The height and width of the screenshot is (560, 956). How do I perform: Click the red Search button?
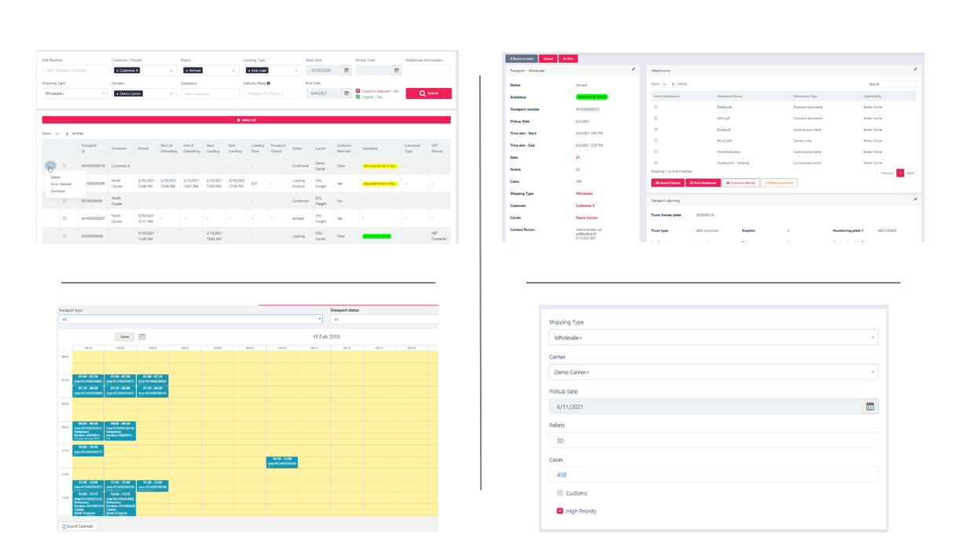(428, 93)
